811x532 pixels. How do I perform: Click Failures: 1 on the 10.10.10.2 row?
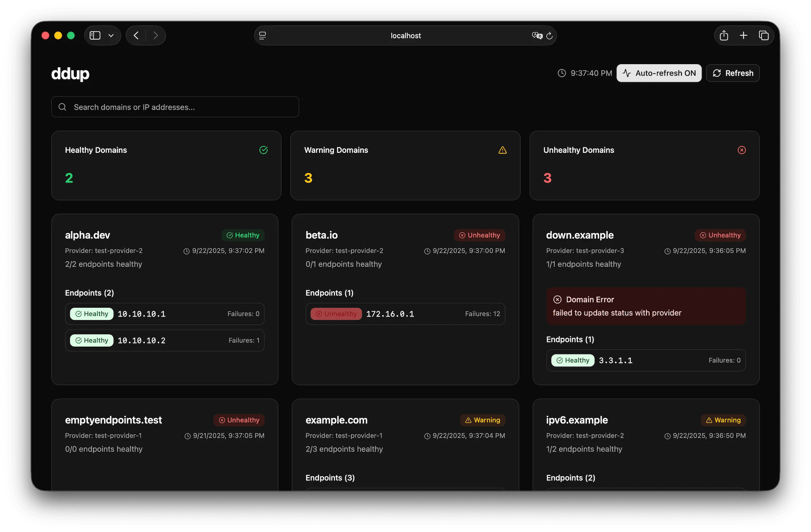pos(244,340)
